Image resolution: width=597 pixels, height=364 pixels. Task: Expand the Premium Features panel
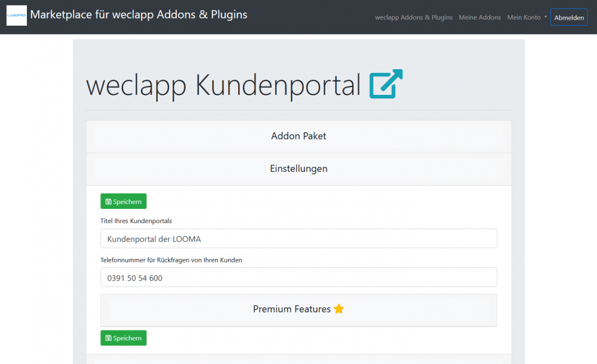298,310
